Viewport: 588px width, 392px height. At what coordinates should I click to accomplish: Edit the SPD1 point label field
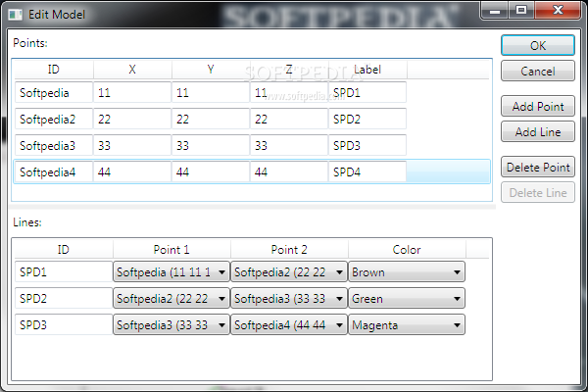[x=367, y=92]
